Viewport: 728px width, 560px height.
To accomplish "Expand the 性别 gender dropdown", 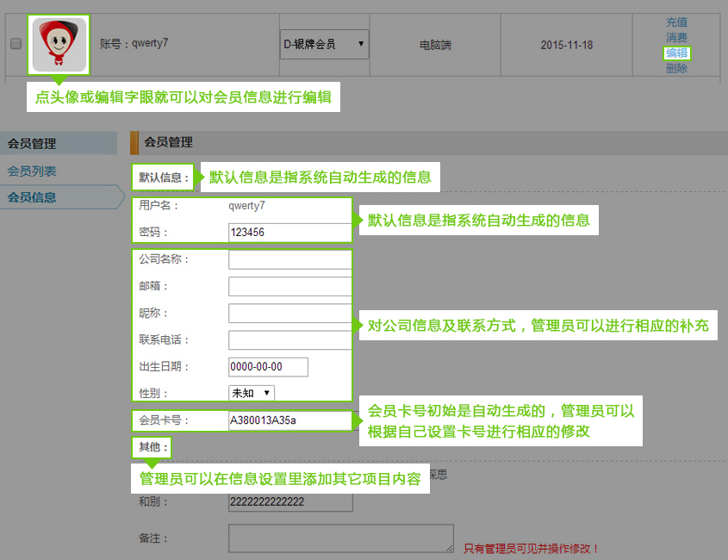I will click(x=252, y=394).
